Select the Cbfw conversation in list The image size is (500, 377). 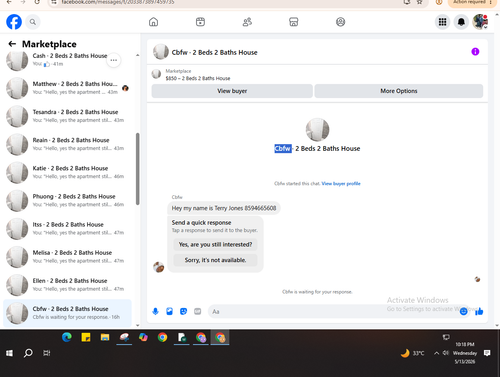[x=67, y=313]
